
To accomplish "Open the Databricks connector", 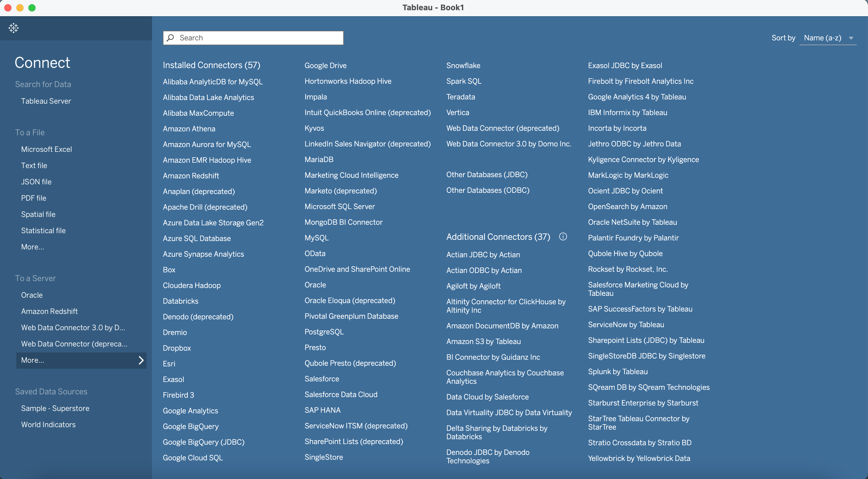I will [181, 301].
